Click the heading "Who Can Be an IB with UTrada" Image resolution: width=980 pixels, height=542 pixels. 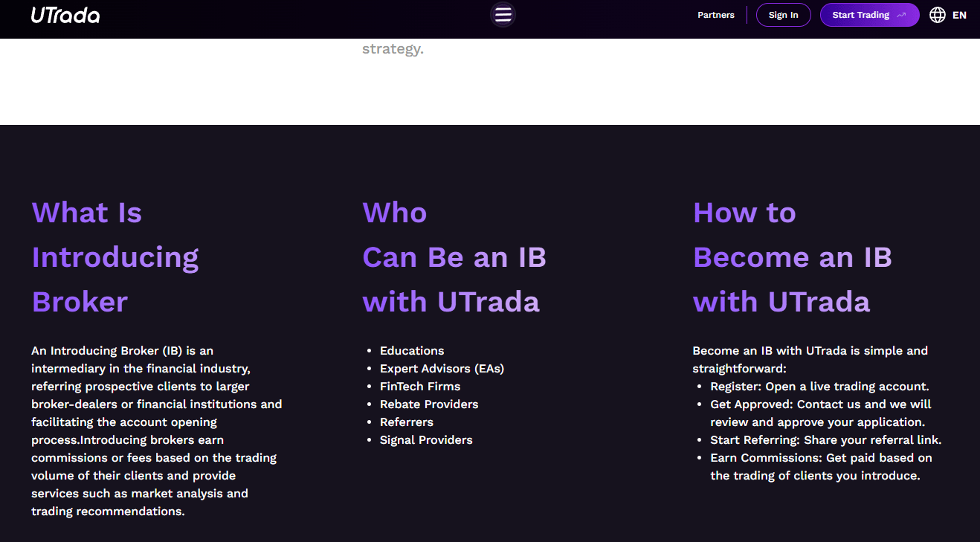(454, 257)
